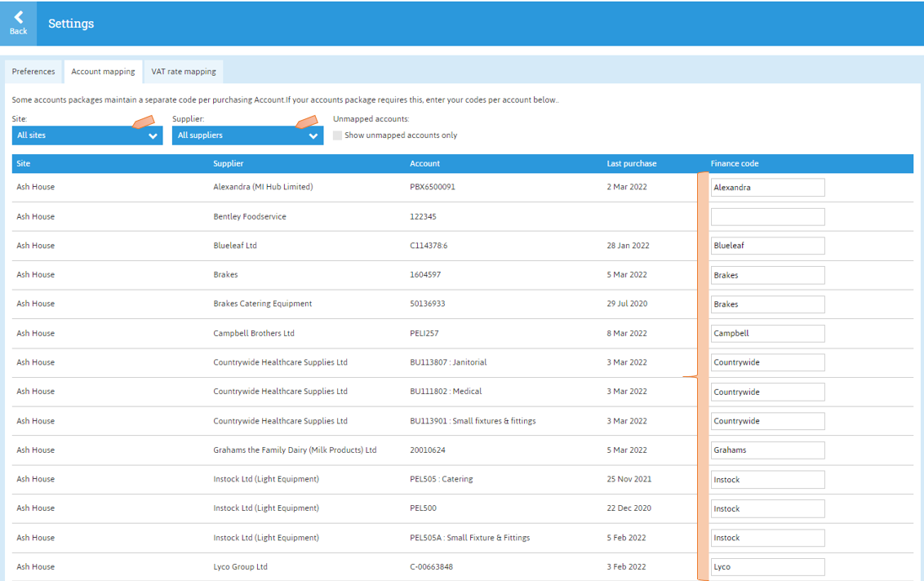Edit finance code for Brakes Catering Equipment
The image size is (924, 581).
click(x=767, y=304)
